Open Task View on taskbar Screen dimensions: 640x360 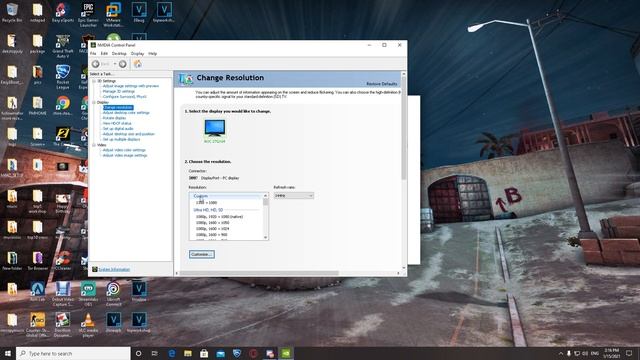tap(154, 353)
